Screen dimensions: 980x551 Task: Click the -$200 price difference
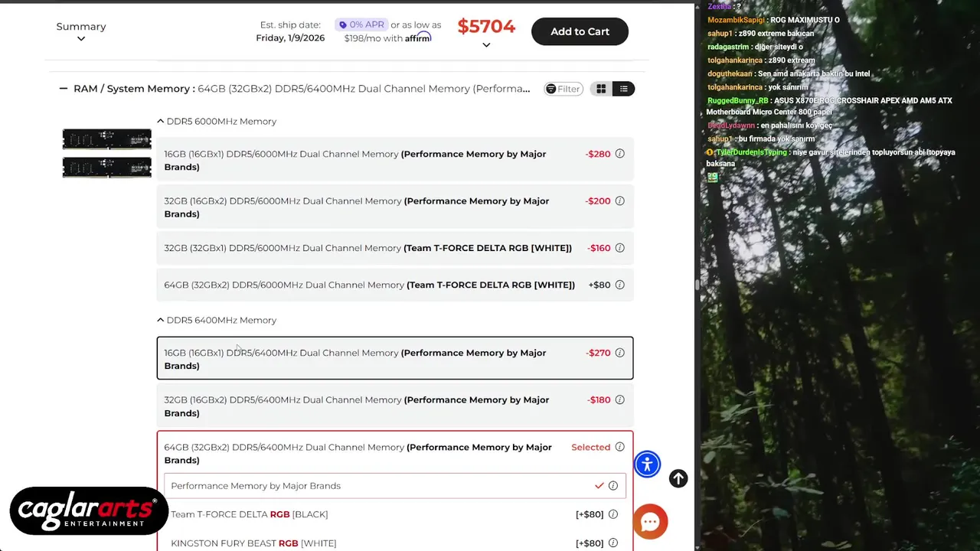[x=598, y=201]
